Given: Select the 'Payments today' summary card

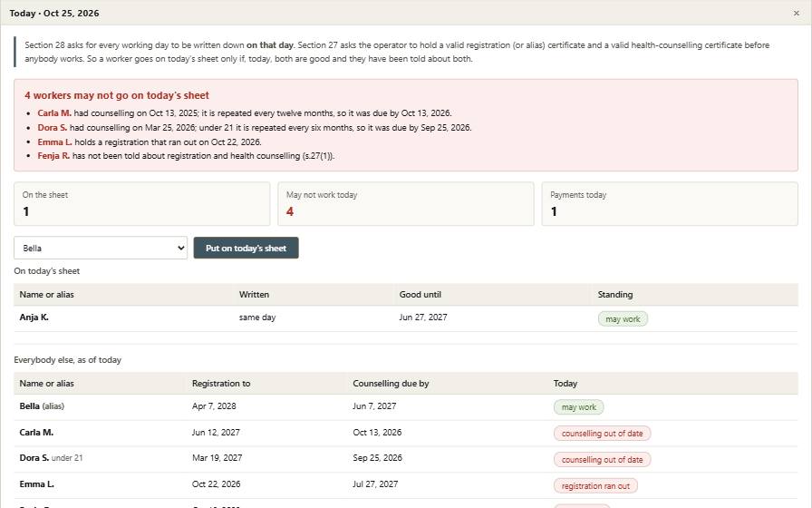Looking at the screenshot, I should 670,204.
